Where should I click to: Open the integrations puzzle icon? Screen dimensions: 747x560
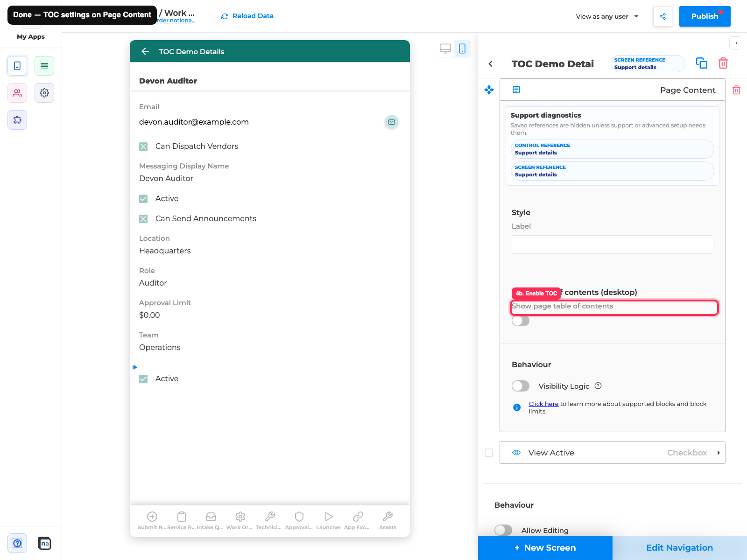coord(17,120)
